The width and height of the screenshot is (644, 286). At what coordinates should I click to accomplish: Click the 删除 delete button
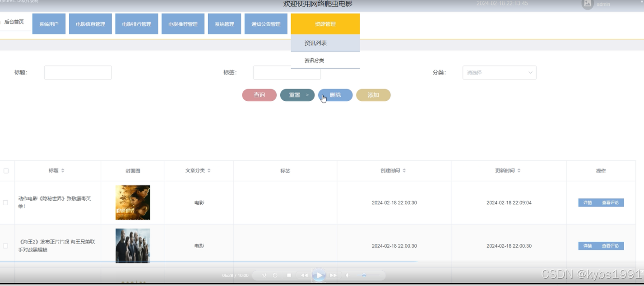335,95
